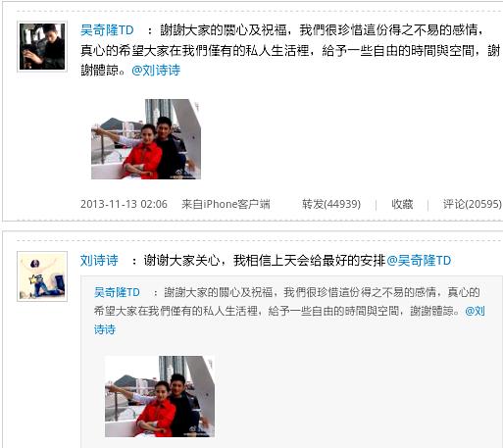Click 吴奇隆TD name inside the quoted repost
Screen dimensions: 503x448
(117, 292)
